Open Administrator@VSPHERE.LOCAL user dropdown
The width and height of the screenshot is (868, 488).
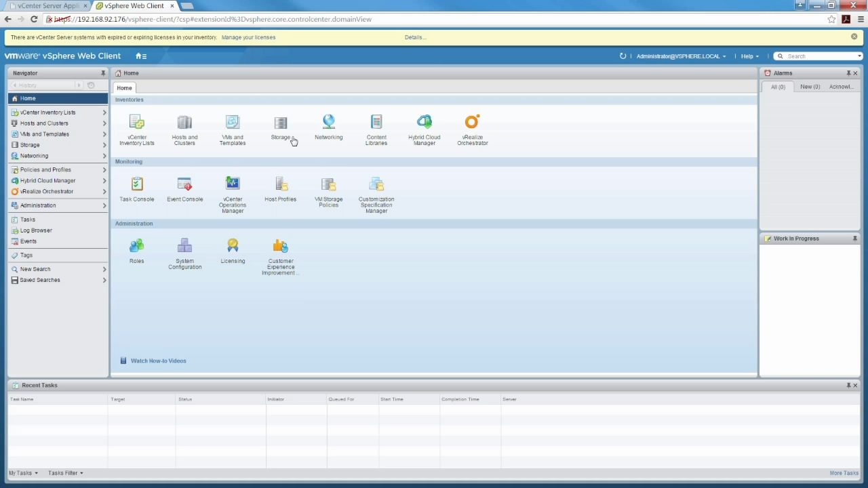[681, 56]
